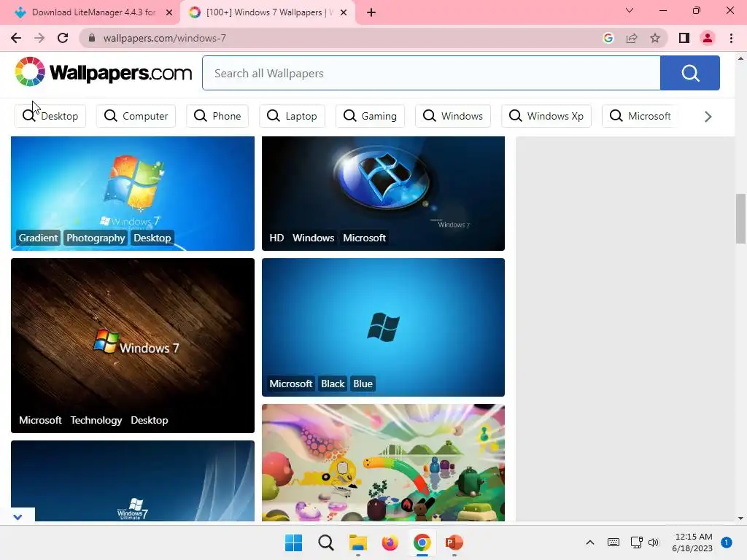Click Microsoft tag on wood wallpaper
Image resolution: width=747 pixels, height=560 pixels.
[x=41, y=420]
